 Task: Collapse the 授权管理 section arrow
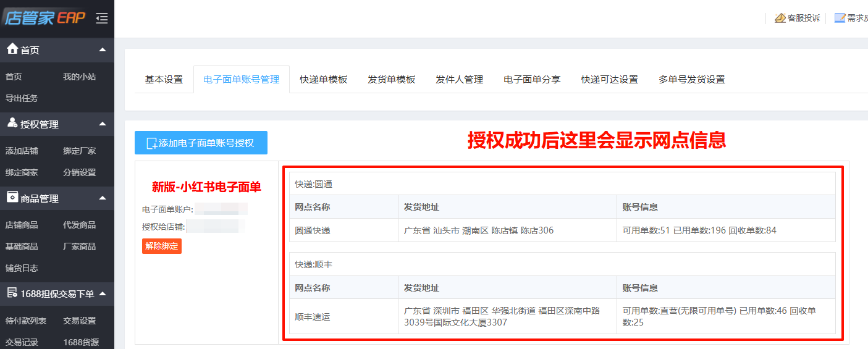tap(103, 124)
